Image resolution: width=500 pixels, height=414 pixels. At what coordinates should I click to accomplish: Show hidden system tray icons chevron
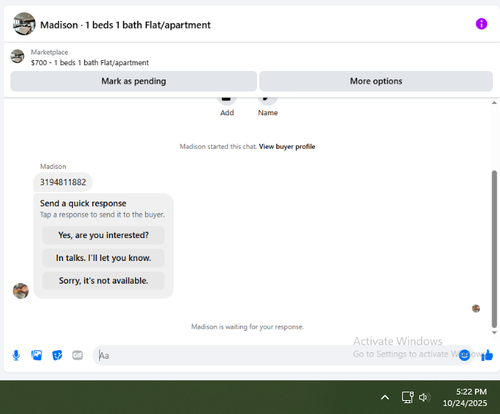[x=385, y=397]
